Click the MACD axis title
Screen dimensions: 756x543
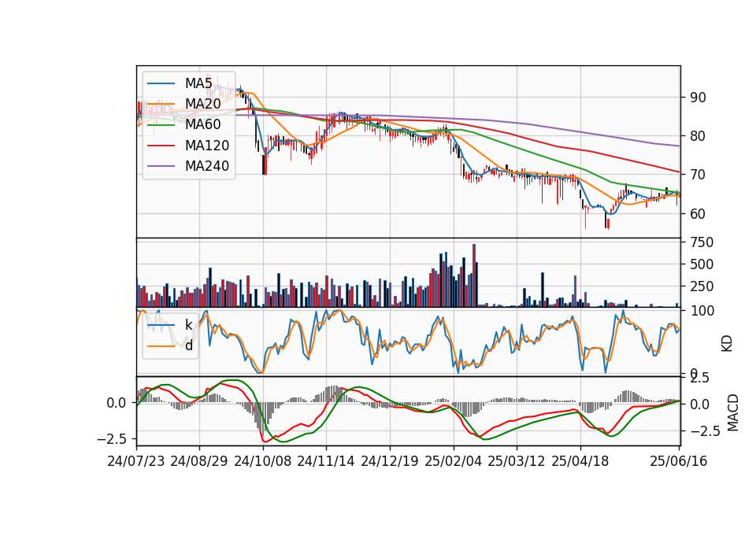733,412
